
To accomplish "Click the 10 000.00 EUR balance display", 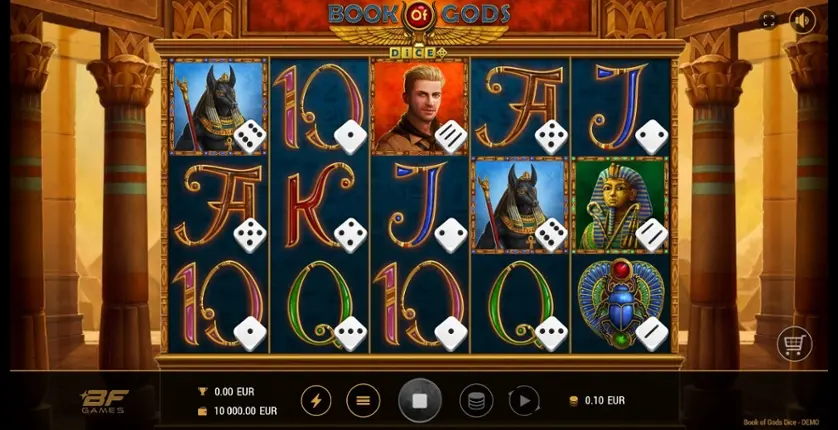I will [245, 411].
